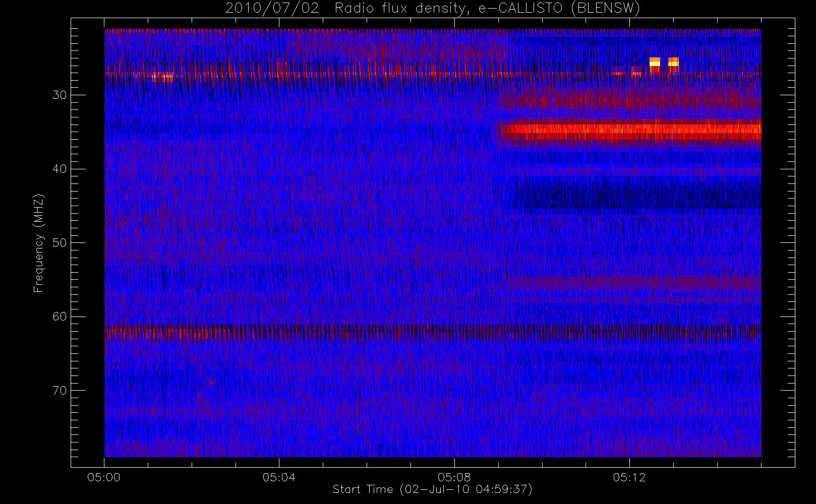Click the '05:08' time tick label
The width and height of the screenshot is (816, 504).
click(454, 477)
